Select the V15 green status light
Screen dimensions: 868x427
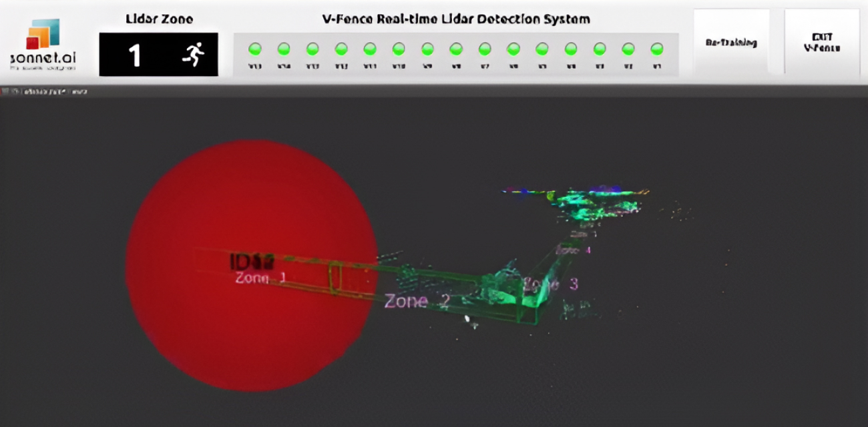tap(255, 49)
